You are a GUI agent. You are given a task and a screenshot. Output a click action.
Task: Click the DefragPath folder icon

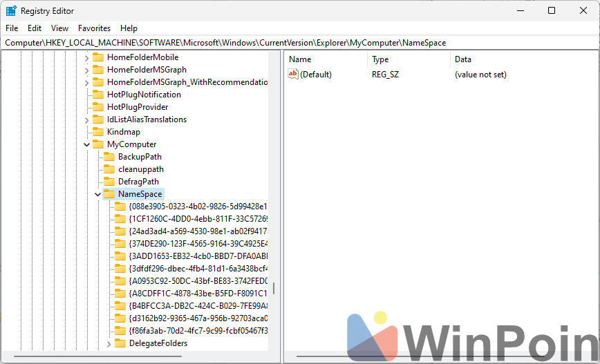pyautogui.click(x=109, y=182)
